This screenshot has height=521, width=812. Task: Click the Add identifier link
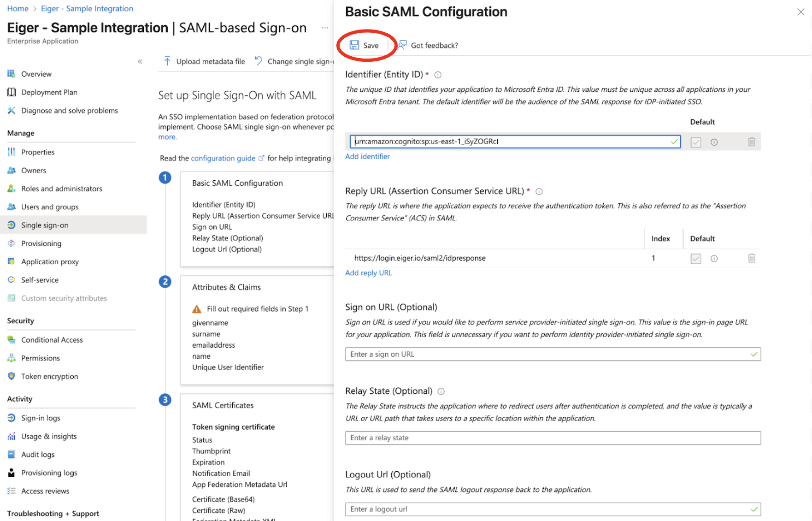367,156
